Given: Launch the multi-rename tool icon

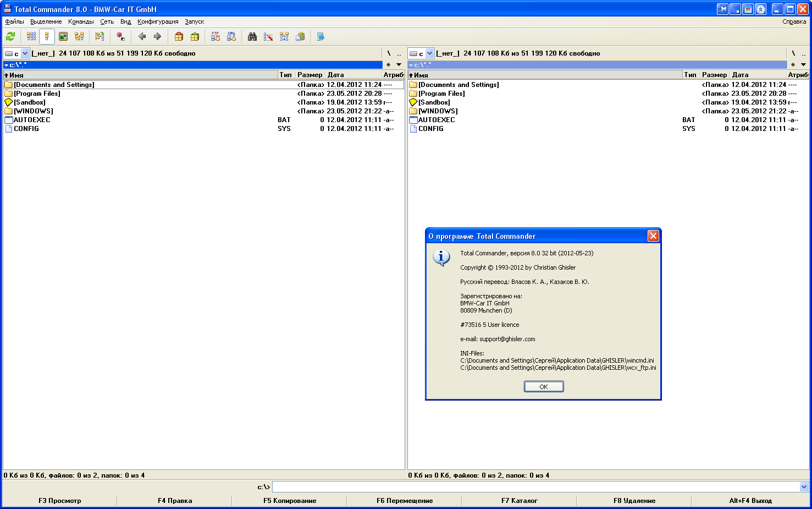Looking at the screenshot, I should click(268, 36).
